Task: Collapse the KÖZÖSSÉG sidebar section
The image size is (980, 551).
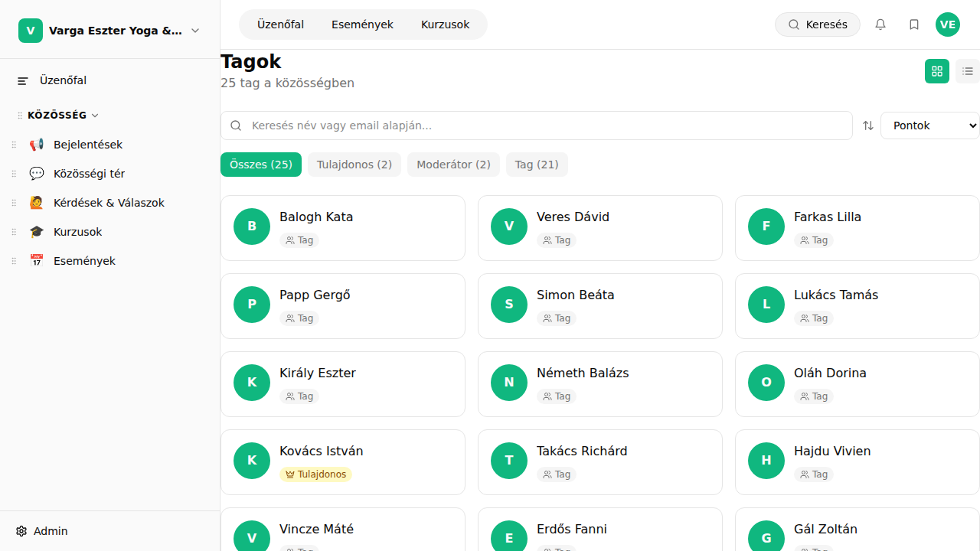Action: tap(94, 115)
